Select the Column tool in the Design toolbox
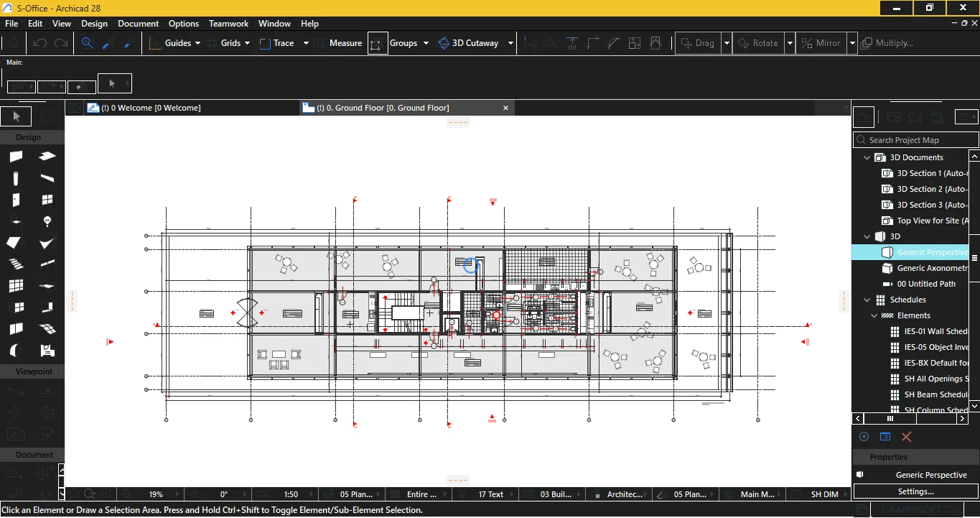The width and height of the screenshot is (980, 518). click(x=16, y=178)
